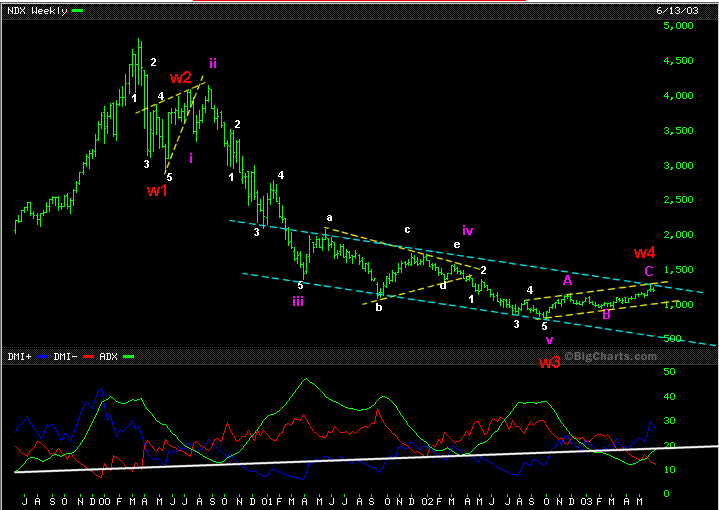Click the DMI+ legend label
The image size is (719, 510).
pyautogui.click(x=19, y=356)
